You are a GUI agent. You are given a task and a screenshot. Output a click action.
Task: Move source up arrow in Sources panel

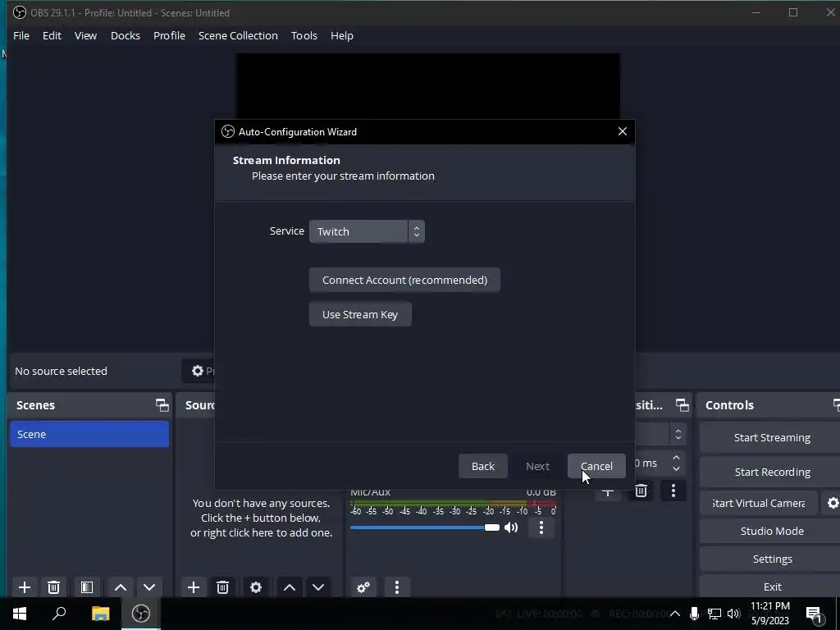pyautogui.click(x=290, y=587)
